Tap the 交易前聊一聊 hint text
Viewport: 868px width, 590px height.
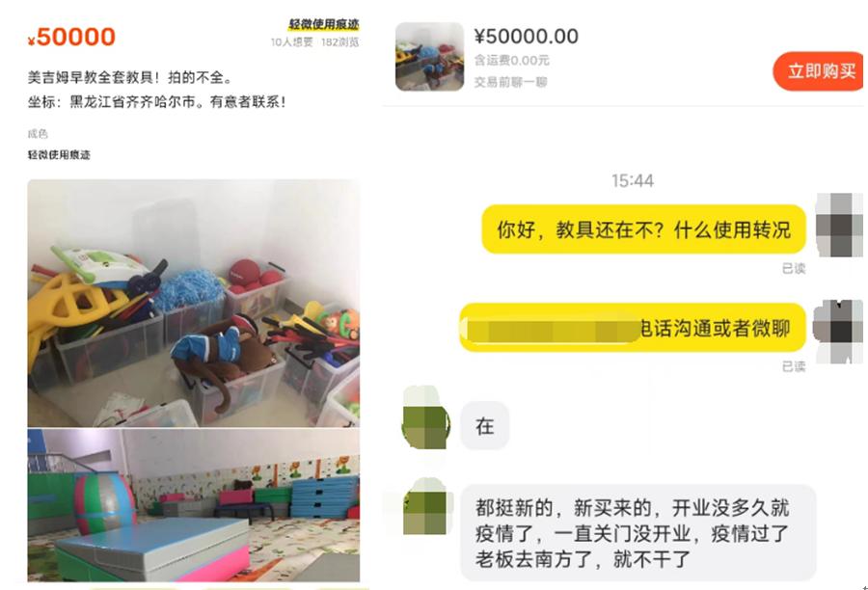tap(510, 82)
